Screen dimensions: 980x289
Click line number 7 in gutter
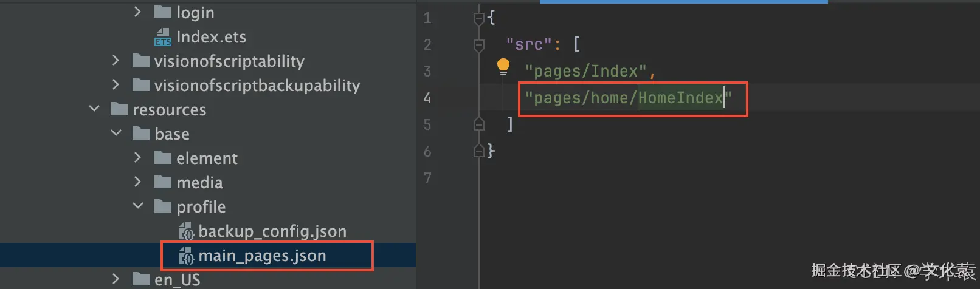tap(427, 178)
